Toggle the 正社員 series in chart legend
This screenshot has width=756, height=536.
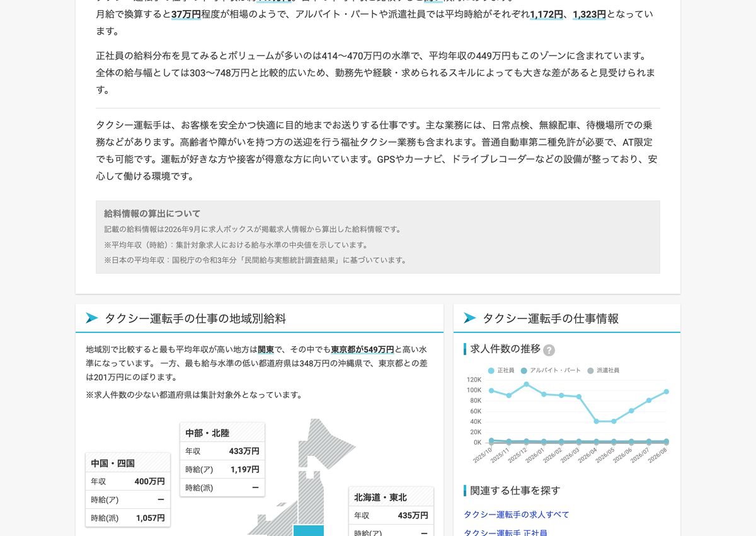coord(501,371)
